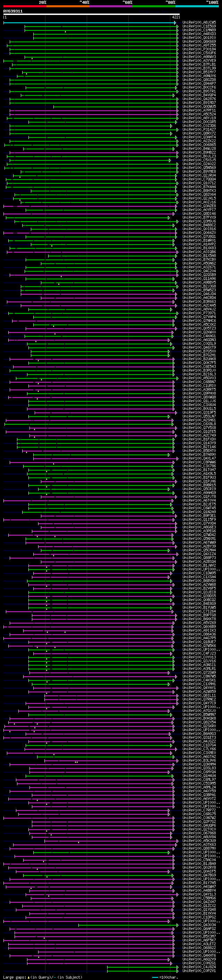Screen dimensions: 222x980
Task: Select hit label UniRef100_A4RXD3
Action: point(199,34)
